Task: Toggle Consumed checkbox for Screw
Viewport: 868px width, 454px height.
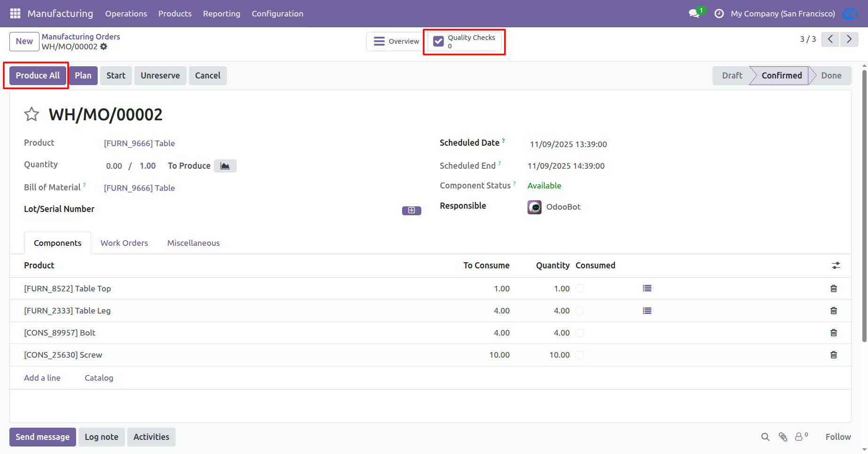Action: (x=580, y=355)
